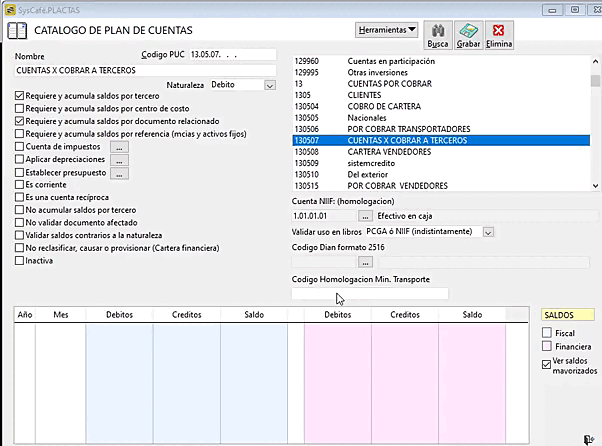Open Aplicar depreciaciones ellipsis button
This screenshot has height=446, width=602.
coord(119,160)
